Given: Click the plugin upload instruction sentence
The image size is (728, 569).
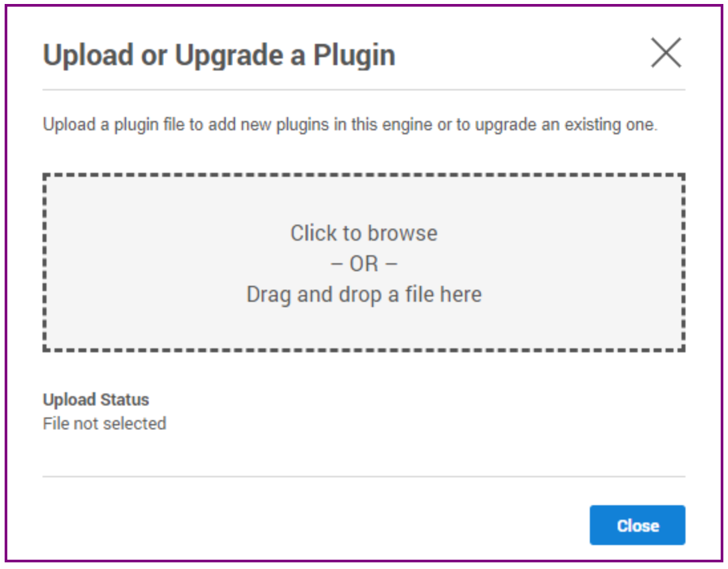Looking at the screenshot, I should 349,125.
